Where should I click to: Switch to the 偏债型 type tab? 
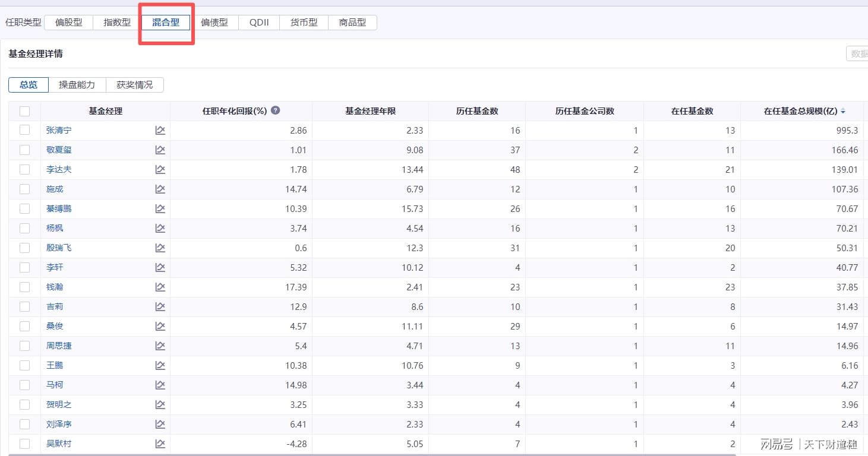point(214,23)
